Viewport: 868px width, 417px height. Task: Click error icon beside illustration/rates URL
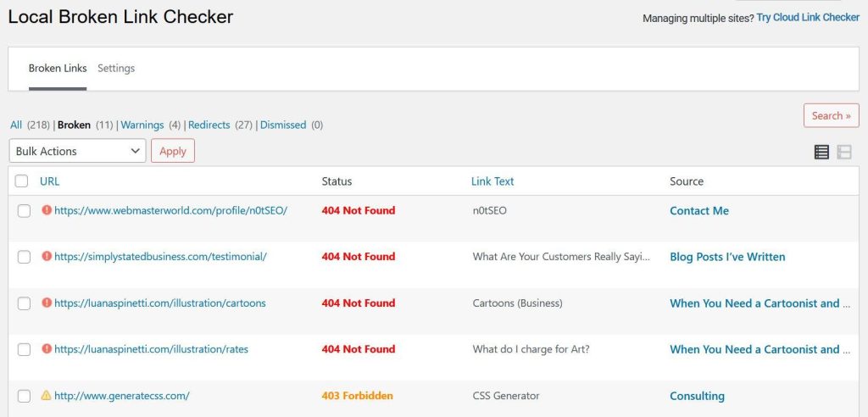click(x=47, y=349)
